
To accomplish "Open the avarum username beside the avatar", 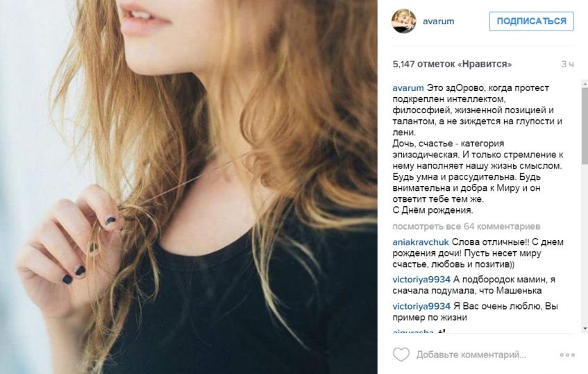I will pos(438,22).
